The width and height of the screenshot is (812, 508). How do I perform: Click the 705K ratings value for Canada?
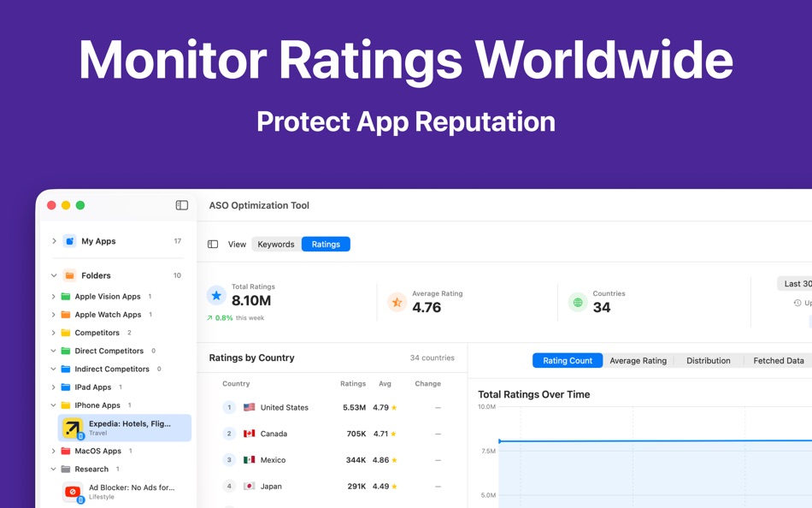click(356, 434)
